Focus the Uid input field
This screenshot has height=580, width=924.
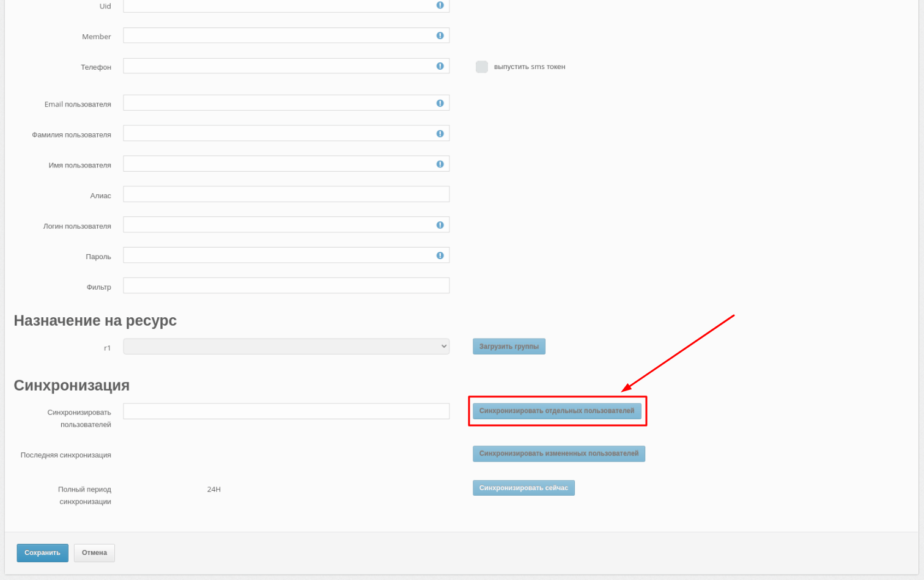pyautogui.click(x=286, y=6)
